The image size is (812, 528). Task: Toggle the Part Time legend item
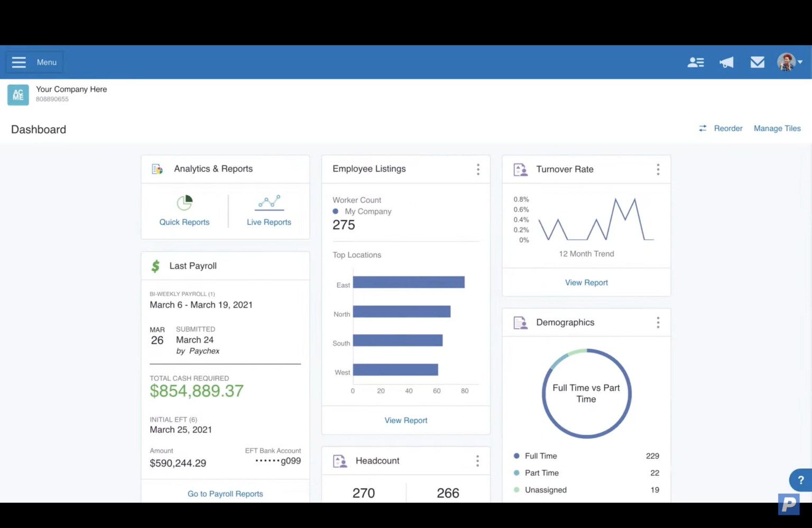542,472
